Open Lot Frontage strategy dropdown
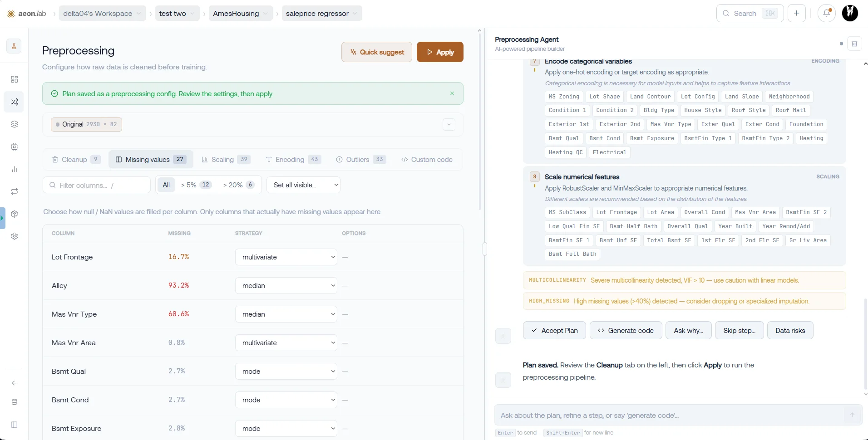Image resolution: width=868 pixels, height=440 pixels. pos(286,257)
